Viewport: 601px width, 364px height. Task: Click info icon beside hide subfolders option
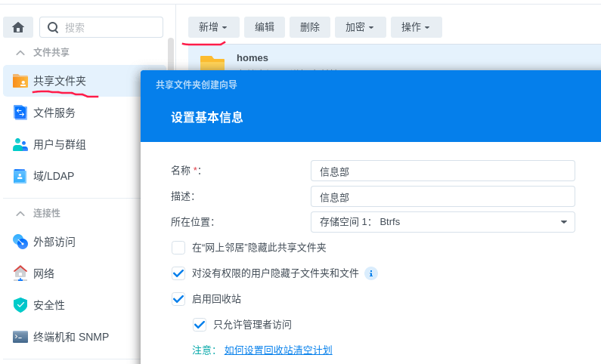[371, 273]
